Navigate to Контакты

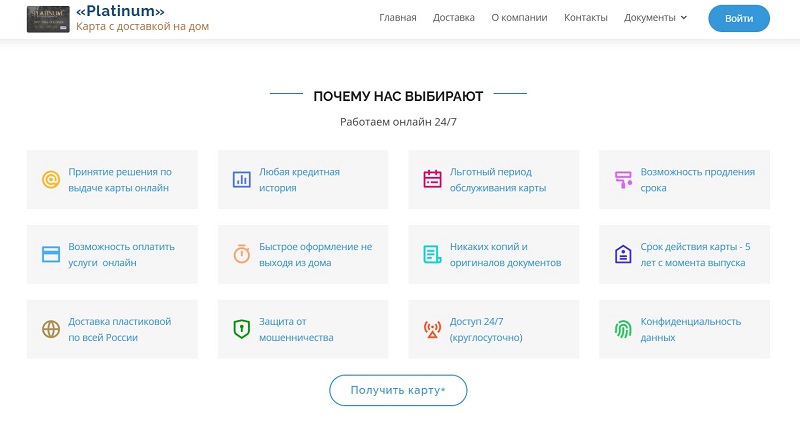coord(585,18)
